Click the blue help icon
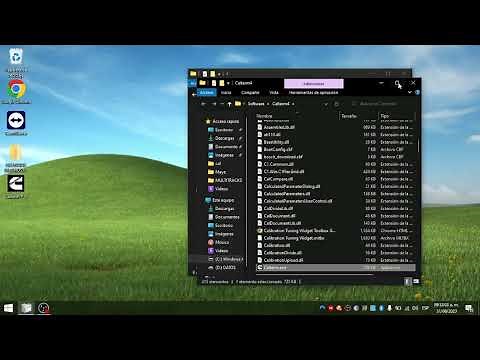This screenshot has height=360, width=480. [417, 92]
